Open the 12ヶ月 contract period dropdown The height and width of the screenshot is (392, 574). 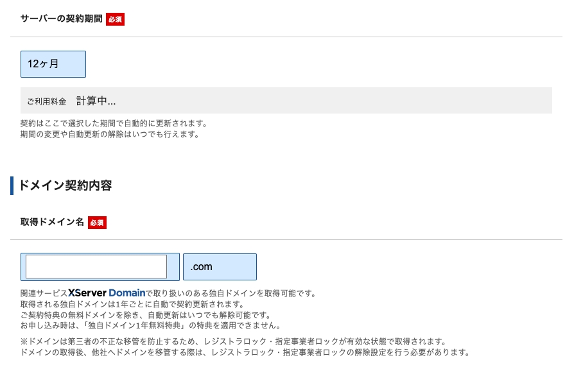[53, 64]
